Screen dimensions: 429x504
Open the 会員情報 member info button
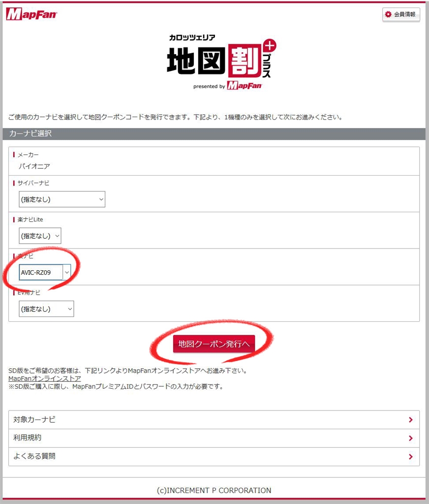click(x=401, y=14)
